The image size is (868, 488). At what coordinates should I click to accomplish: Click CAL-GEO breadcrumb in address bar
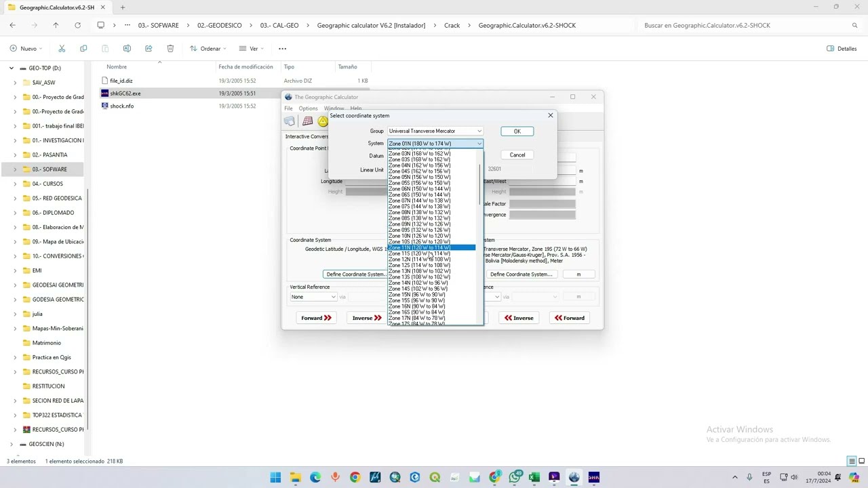point(279,25)
